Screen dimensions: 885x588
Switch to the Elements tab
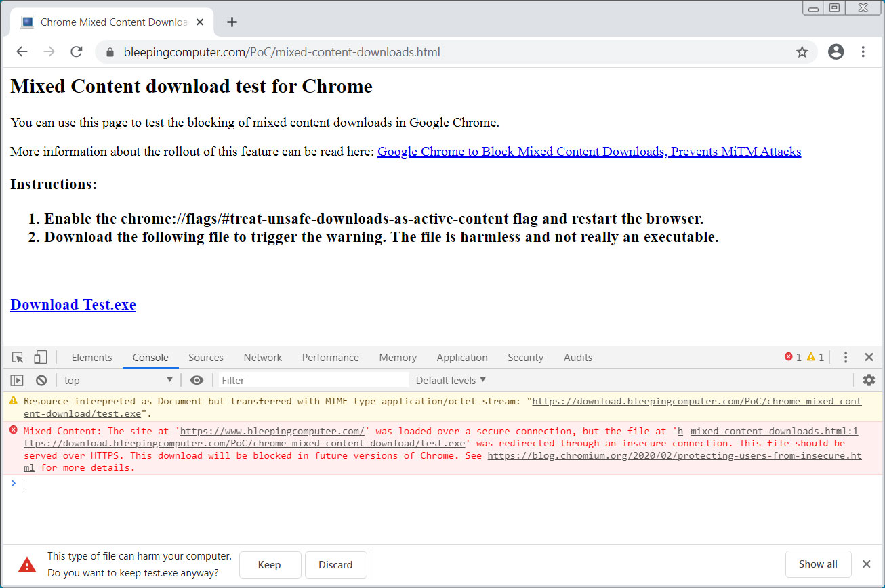[91, 358]
